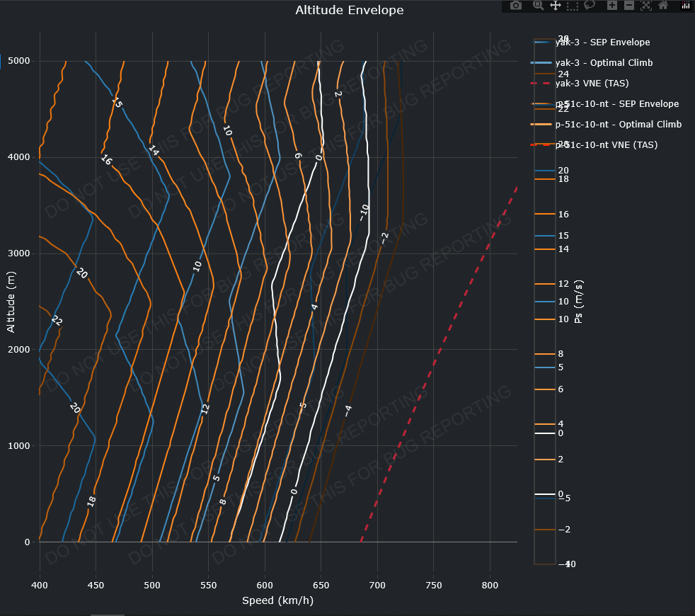Reset axes with the home icon
The width and height of the screenshot is (695, 616).
[x=663, y=6]
